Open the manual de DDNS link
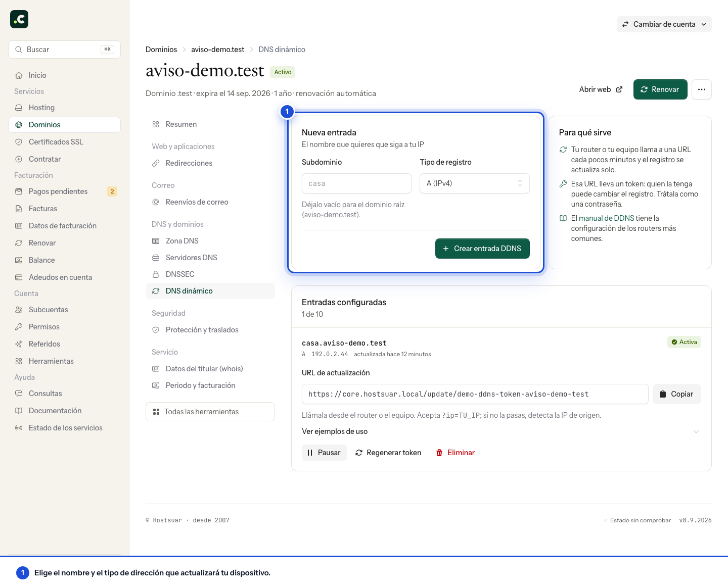 coord(606,218)
